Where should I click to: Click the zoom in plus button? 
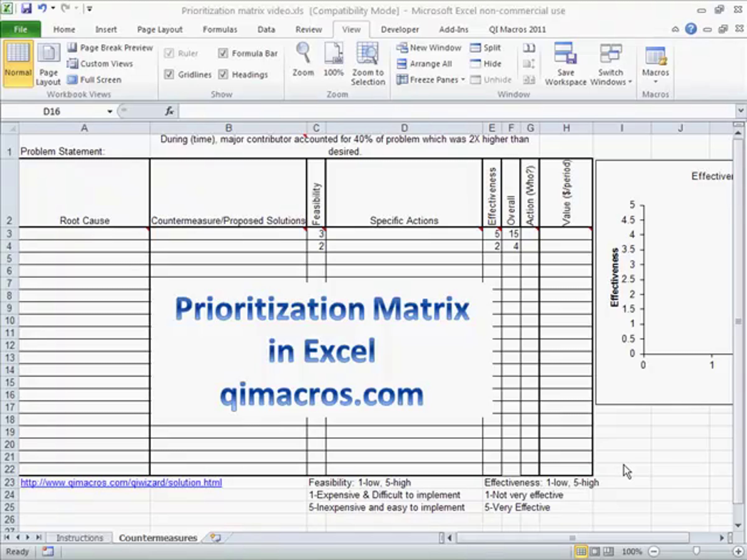pos(739,552)
